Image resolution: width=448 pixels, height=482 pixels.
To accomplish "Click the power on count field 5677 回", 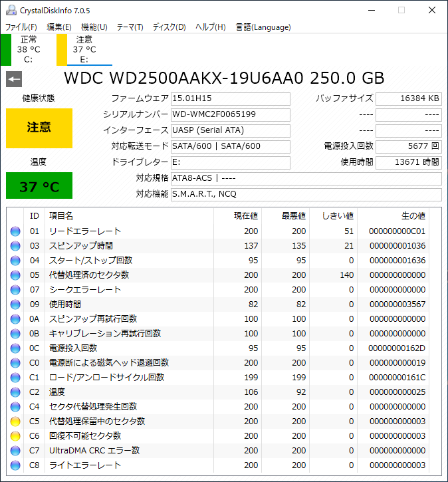I will (x=409, y=147).
